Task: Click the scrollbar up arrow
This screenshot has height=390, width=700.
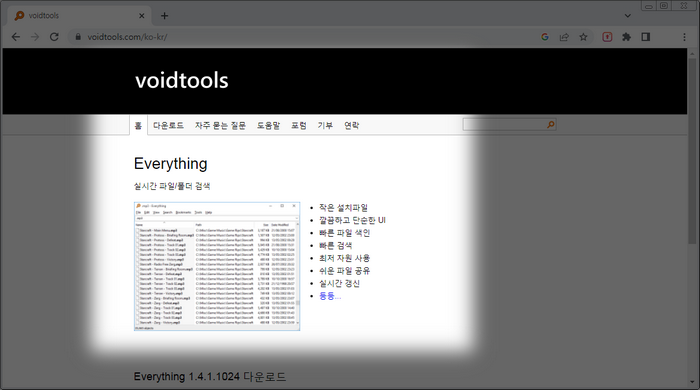Action: pos(692,53)
